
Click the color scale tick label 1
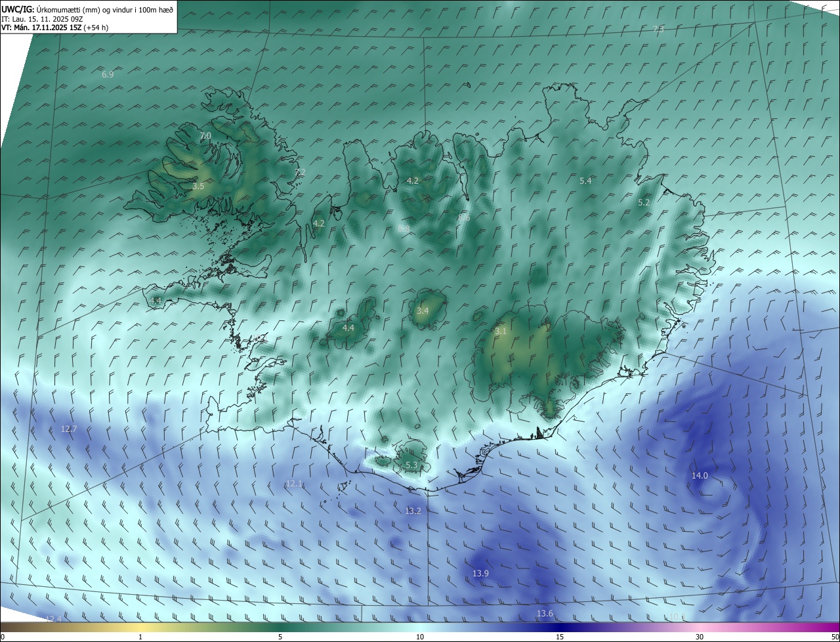click(x=140, y=637)
